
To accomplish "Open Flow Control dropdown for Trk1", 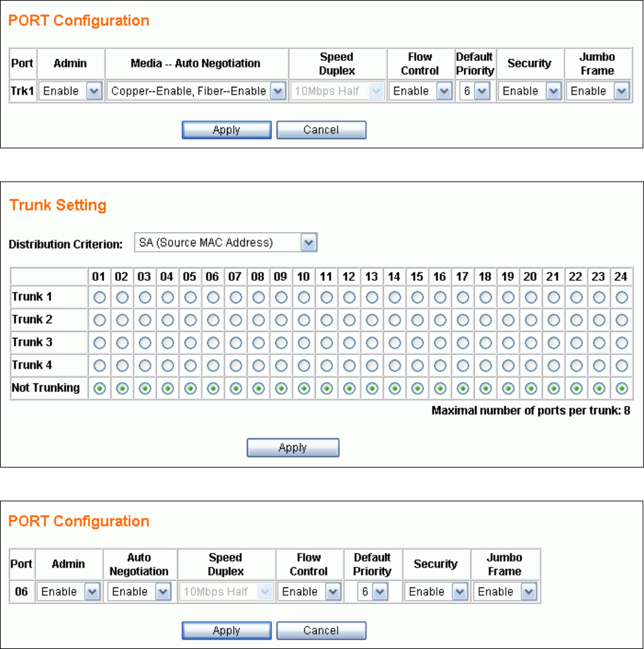I will pos(421,91).
